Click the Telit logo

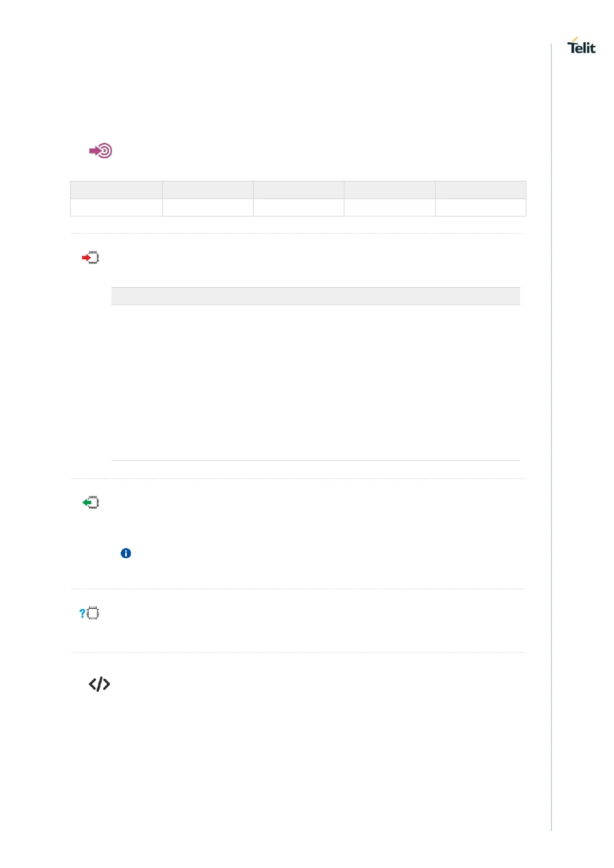[x=581, y=46]
